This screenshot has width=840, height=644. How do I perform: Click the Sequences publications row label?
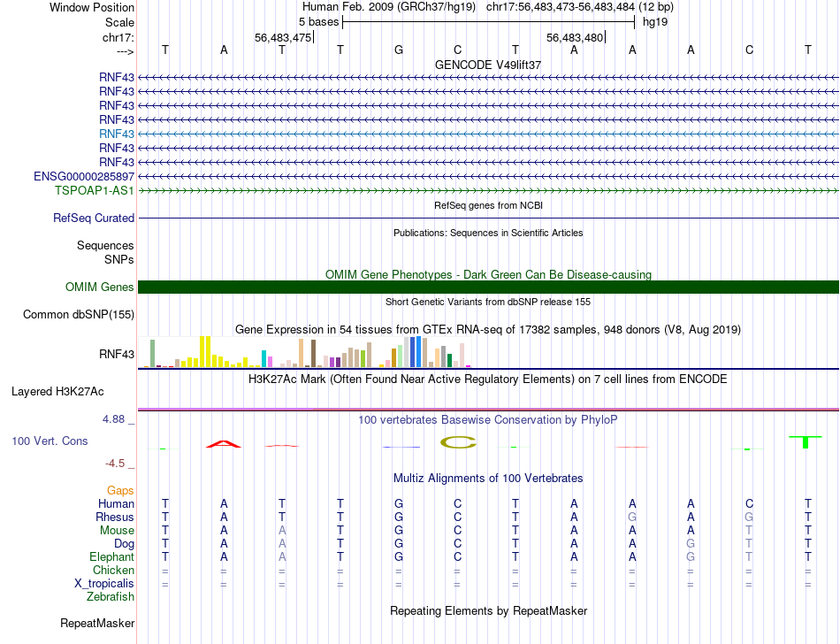105,245
